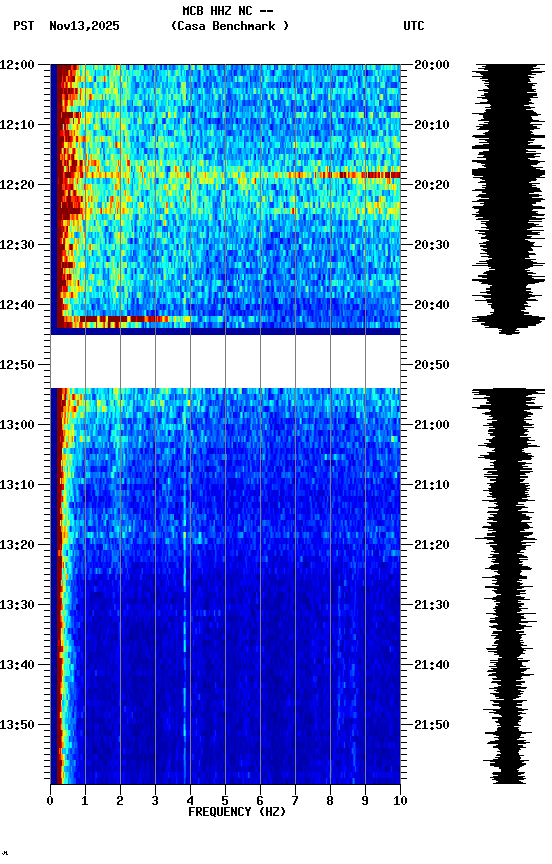The image size is (552, 864).
Task: Click the 20:20 UTC time label
Action: [x=432, y=185]
